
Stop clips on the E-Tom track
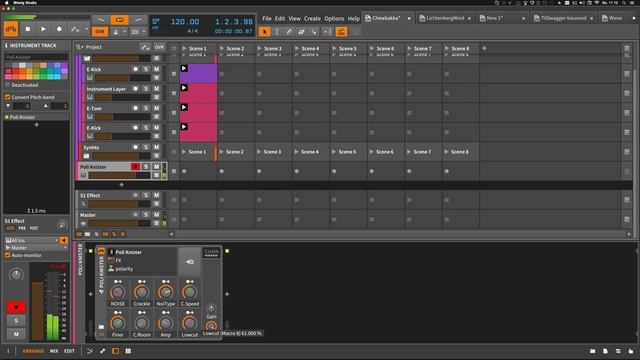[174, 113]
